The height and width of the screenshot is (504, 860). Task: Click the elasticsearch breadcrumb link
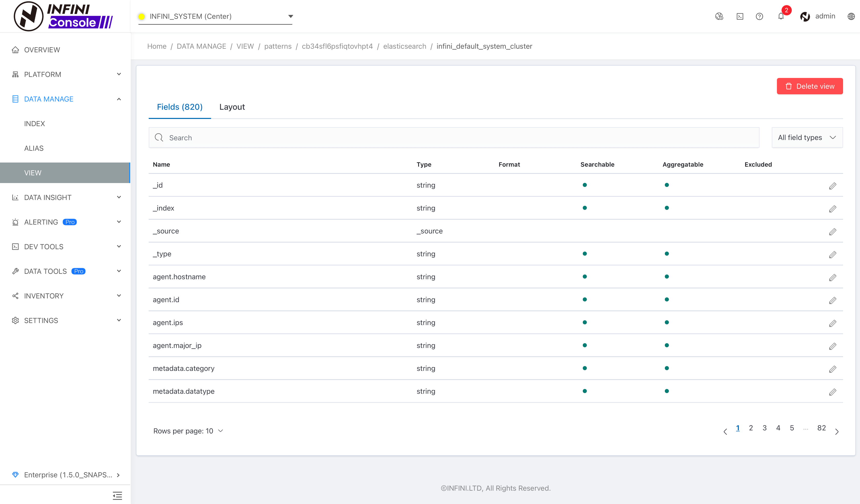click(404, 46)
